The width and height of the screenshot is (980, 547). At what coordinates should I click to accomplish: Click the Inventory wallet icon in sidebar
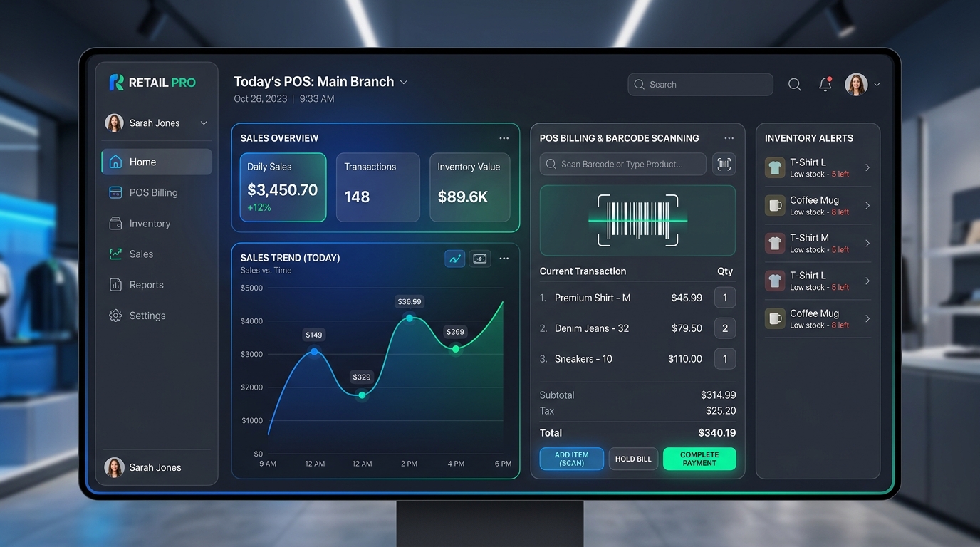pyautogui.click(x=115, y=224)
